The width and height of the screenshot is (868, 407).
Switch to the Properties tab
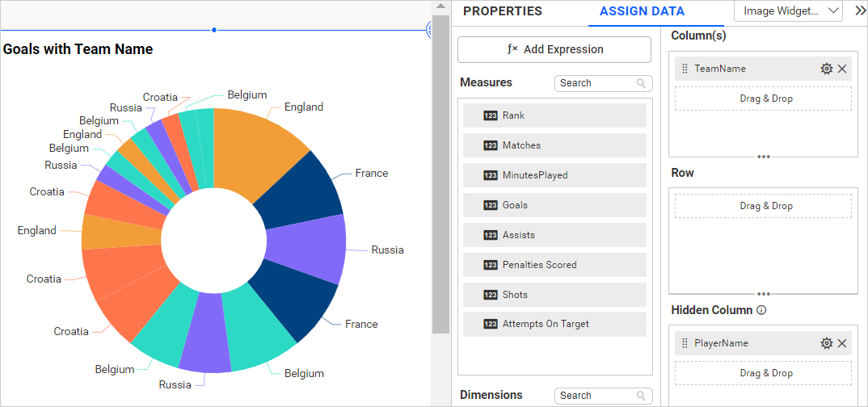click(x=502, y=11)
